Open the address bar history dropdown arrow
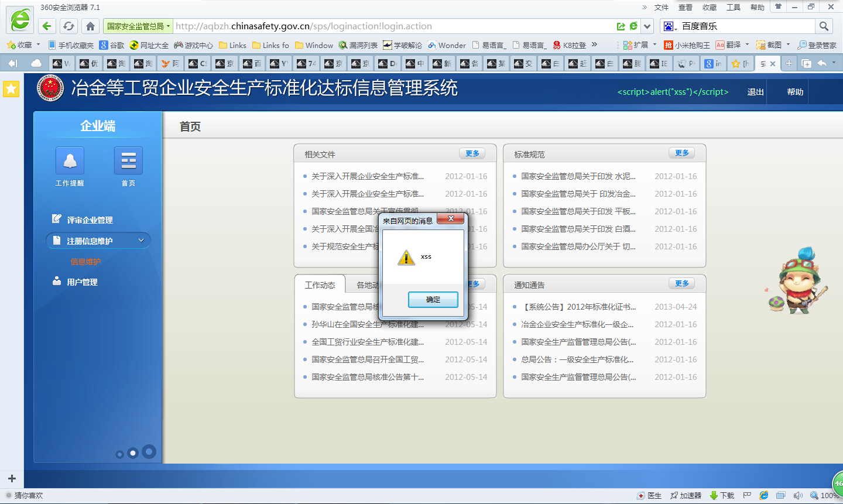The width and height of the screenshot is (843, 504). point(647,26)
